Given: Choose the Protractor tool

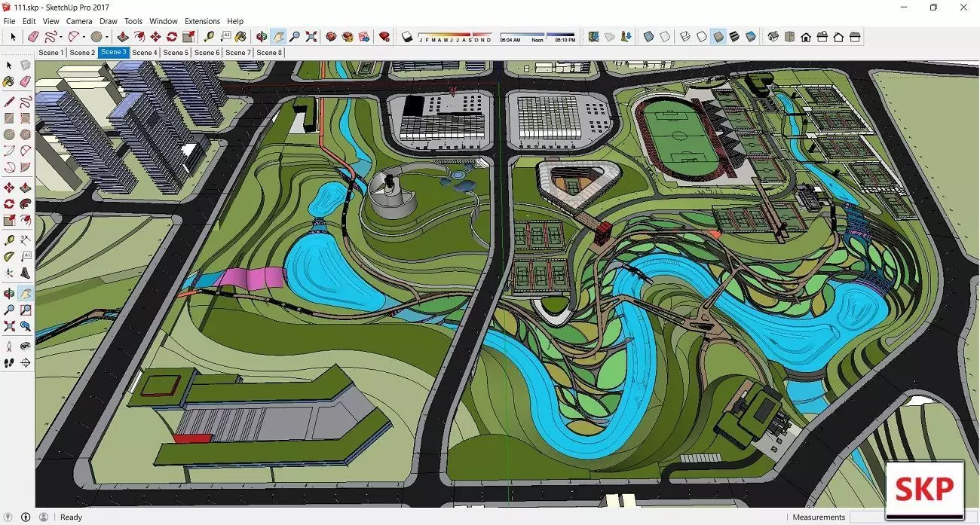Looking at the screenshot, I should [9, 257].
